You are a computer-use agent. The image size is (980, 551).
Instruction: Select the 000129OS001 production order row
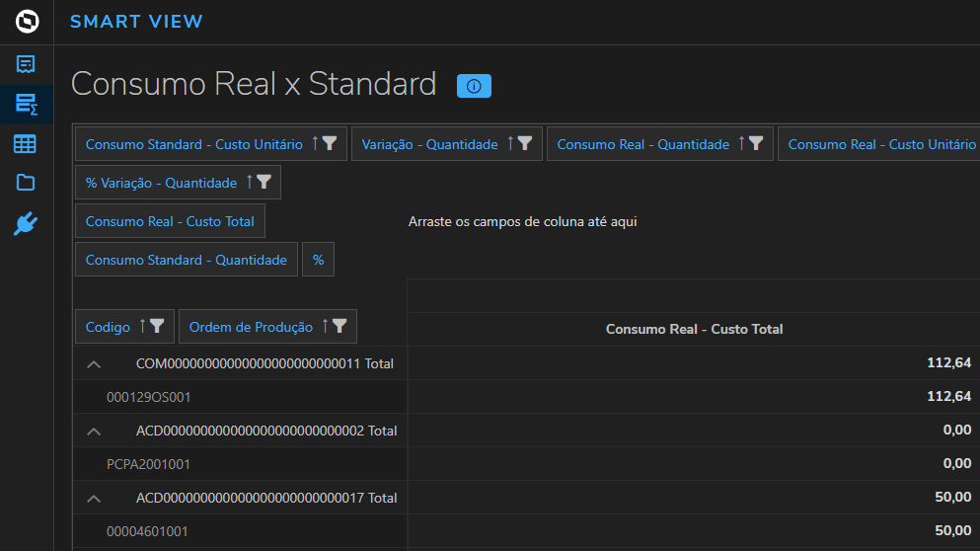point(149,397)
